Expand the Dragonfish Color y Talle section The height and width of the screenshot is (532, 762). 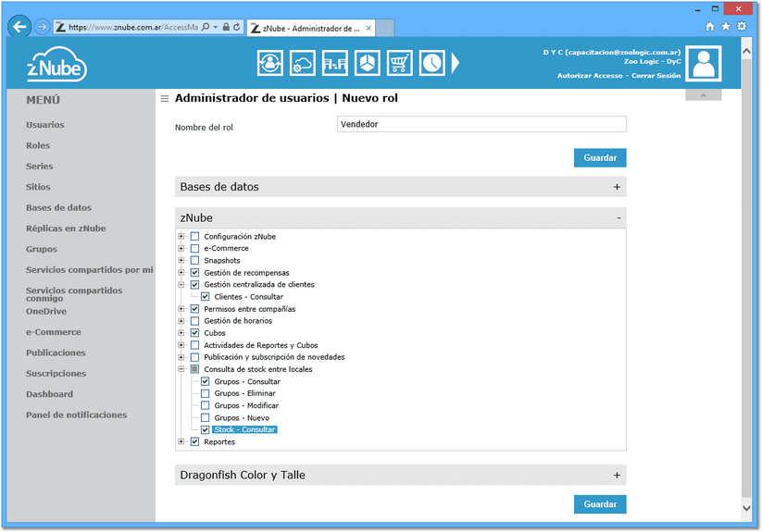617,476
